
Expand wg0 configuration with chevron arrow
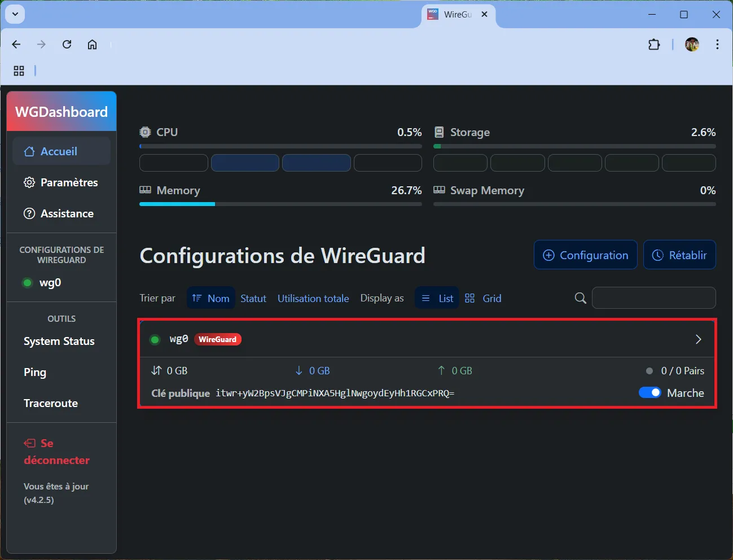pyautogui.click(x=698, y=339)
